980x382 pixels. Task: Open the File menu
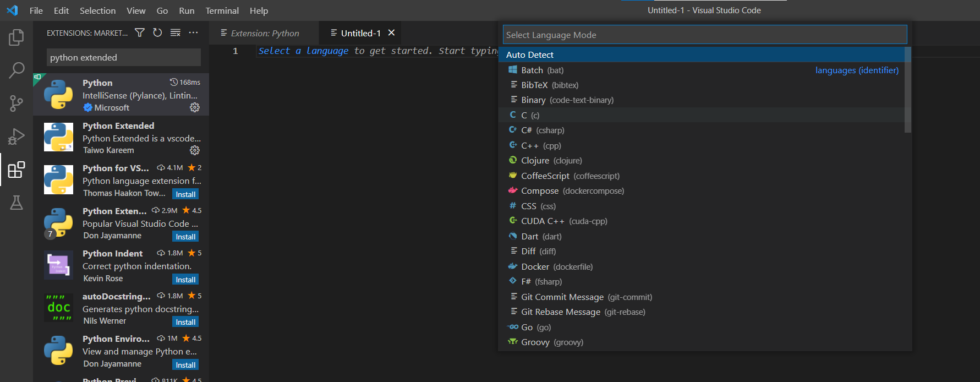36,10
